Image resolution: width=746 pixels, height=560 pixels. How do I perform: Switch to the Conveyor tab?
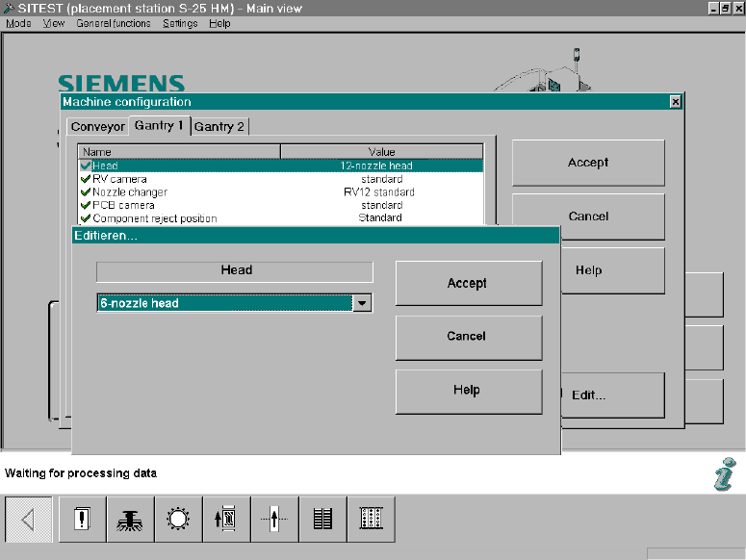[98, 126]
